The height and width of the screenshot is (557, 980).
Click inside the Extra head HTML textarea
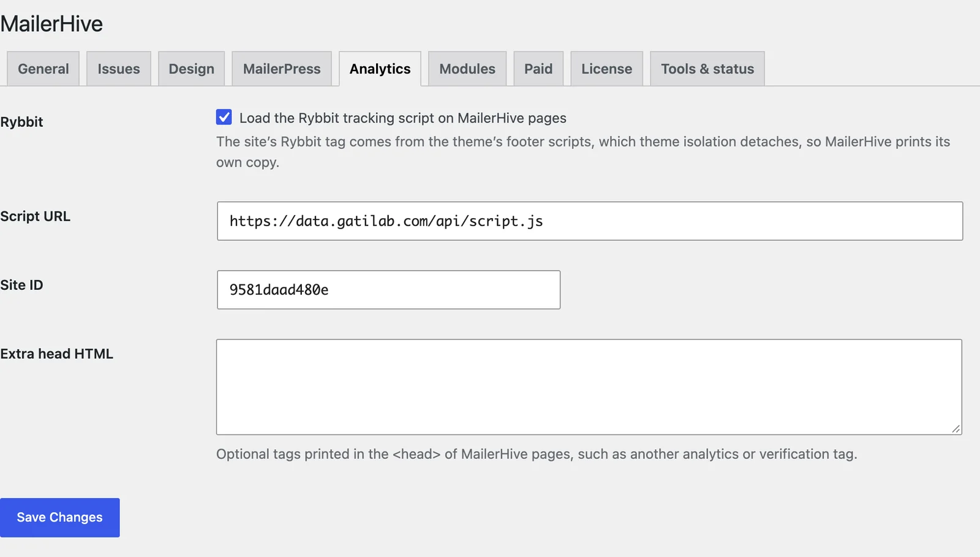589,387
